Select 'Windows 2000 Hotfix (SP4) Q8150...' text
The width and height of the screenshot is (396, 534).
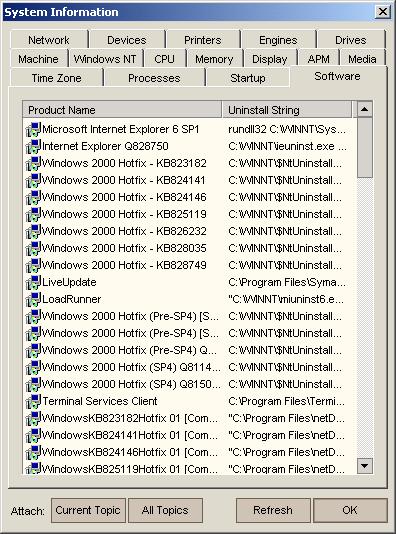[131, 385]
